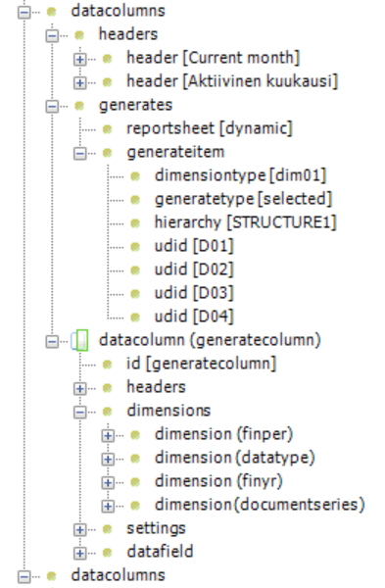The height and width of the screenshot is (588, 385).
Task: Select hierarchy [STRUCTURE1] item
Action: (246, 222)
